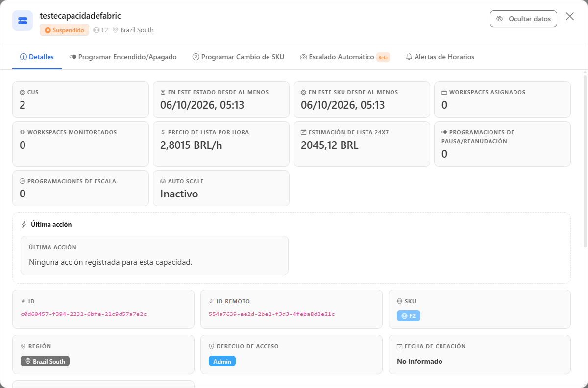Click the Suspendido status badge
The height and width of the screenshot is (388, 588).
click(x=65, y=30)
